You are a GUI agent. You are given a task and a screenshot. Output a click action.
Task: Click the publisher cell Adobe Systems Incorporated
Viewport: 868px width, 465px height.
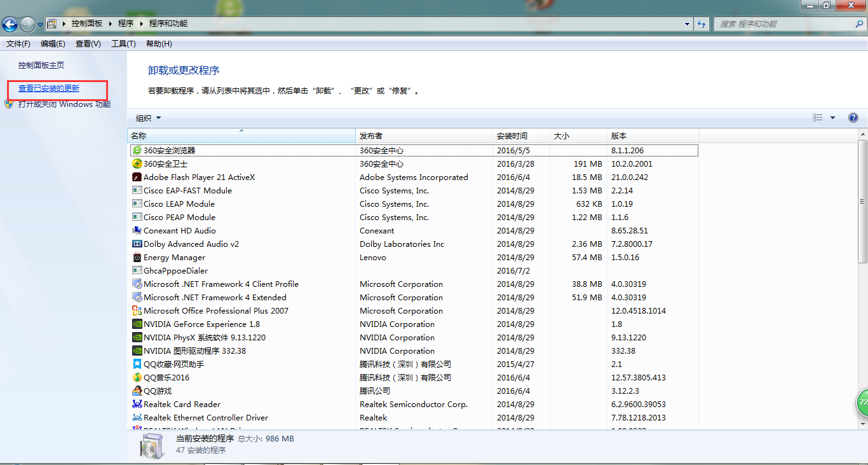(x=414, y=177)
